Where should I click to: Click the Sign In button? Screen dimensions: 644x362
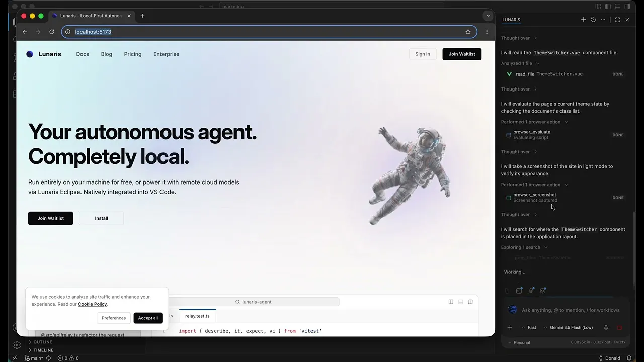[423, 54]
